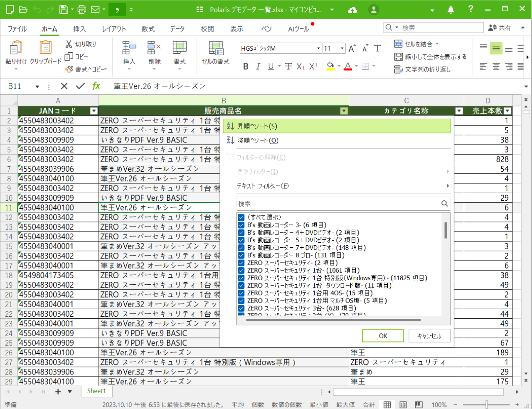Apply italic formatting from the ribbon
The height and width of the screenshot is (409, 532).
[258, 67]
